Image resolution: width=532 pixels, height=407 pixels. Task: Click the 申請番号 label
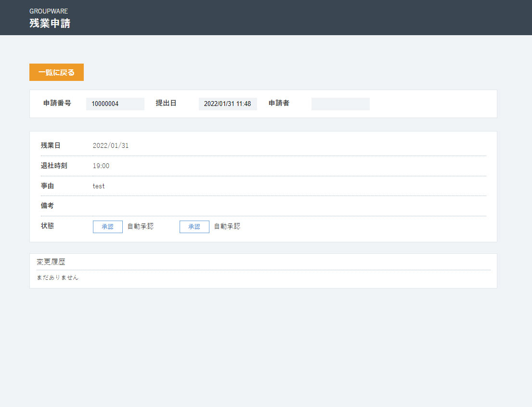coord(57,103)
